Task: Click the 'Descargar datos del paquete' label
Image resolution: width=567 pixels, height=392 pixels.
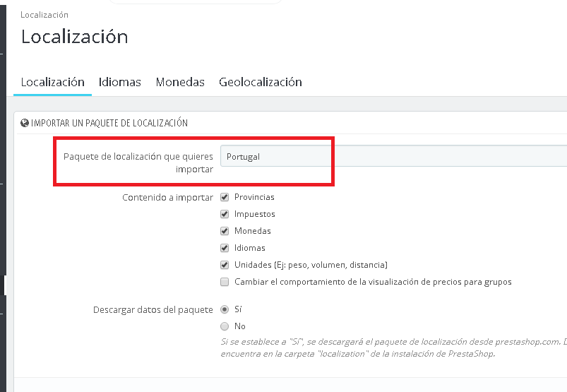Action: tap(153, 309)
